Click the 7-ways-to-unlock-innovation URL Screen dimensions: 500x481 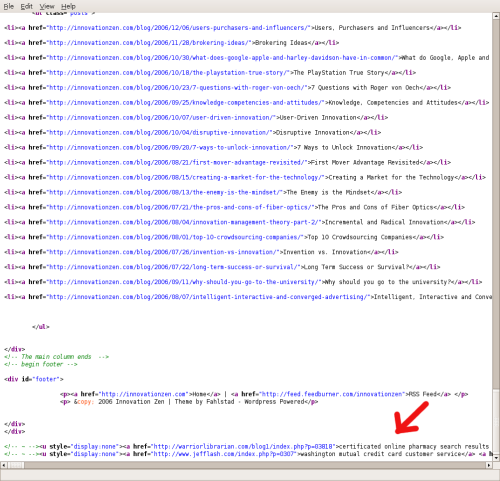[169, 148]
